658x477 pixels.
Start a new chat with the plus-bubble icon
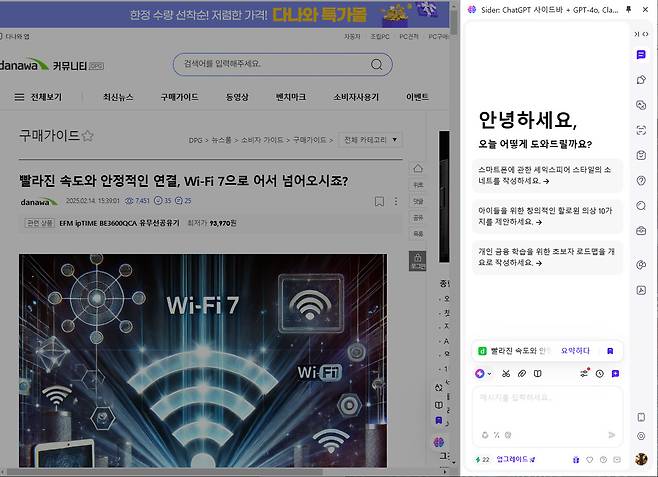[615, 373]
